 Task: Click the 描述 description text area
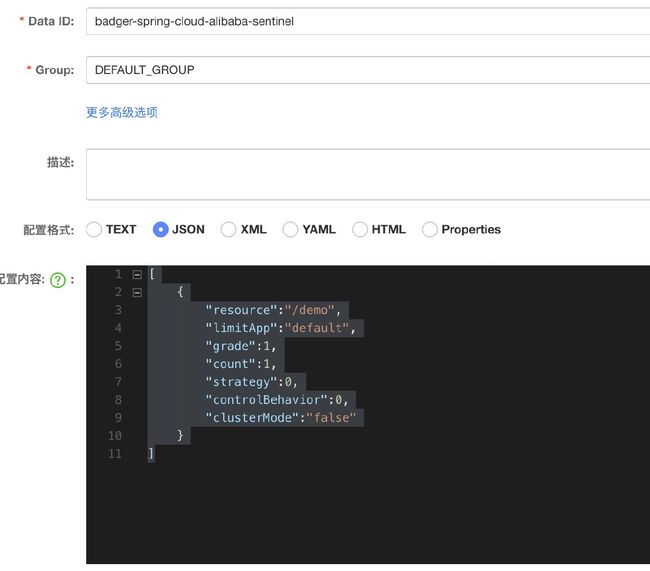(x=368, y=174)
